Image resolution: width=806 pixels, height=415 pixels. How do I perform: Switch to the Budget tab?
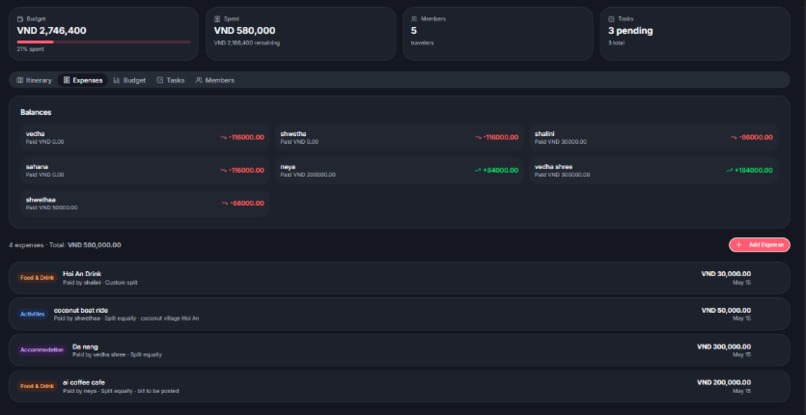pyautogui.click(x=130, y=80)
